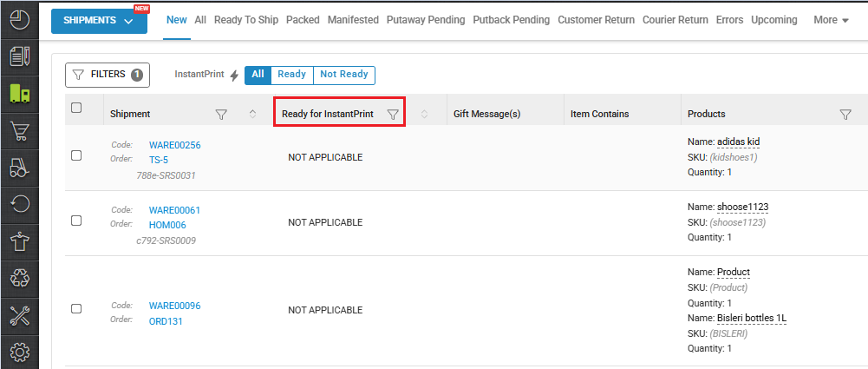The image size is (868, 369).
Task: Select the Not Ready InstantPrint option
Action: (343, 75)
